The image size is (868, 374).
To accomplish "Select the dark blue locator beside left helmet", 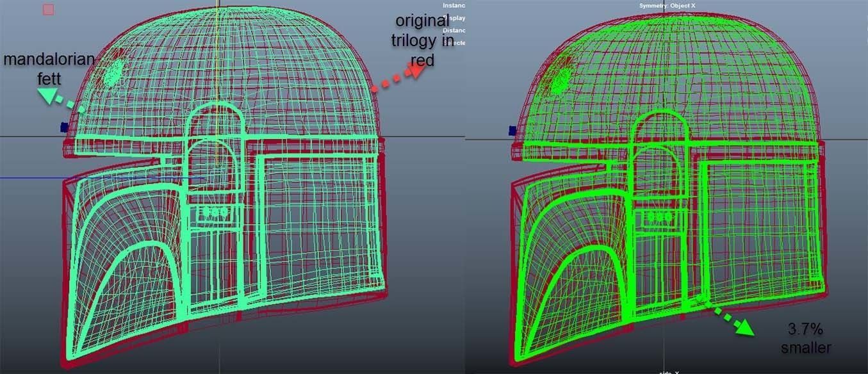I will pyautogui.click(x=64, y=127).
